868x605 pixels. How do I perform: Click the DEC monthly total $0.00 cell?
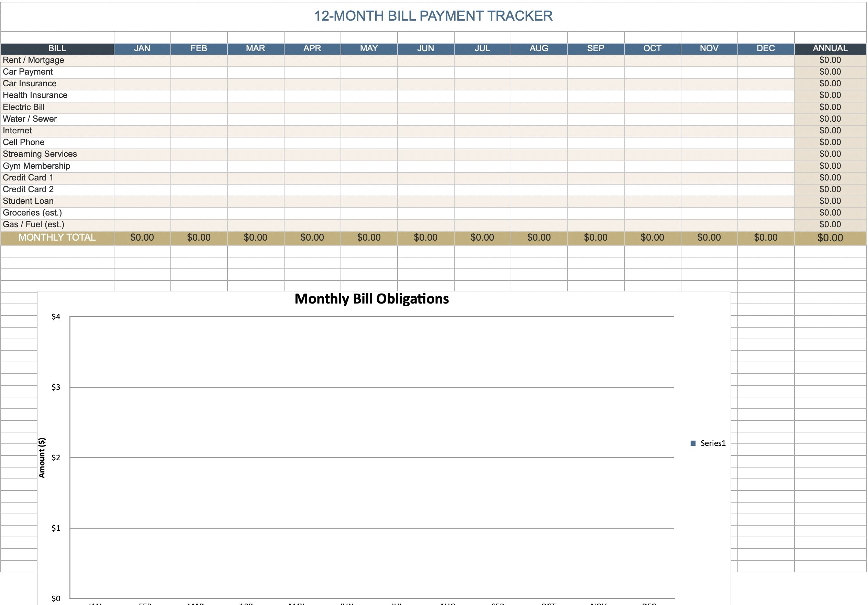pos(766,238)
